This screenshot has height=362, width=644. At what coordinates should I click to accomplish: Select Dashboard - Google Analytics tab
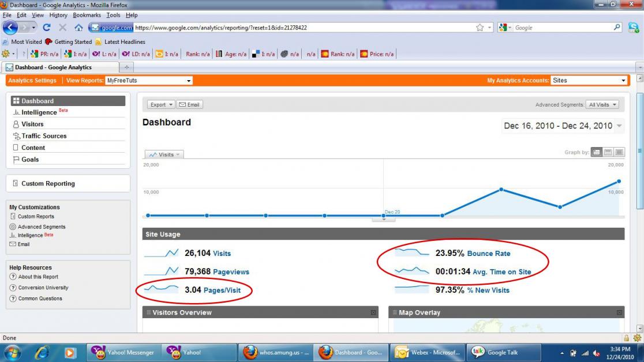tap(61, 67)
